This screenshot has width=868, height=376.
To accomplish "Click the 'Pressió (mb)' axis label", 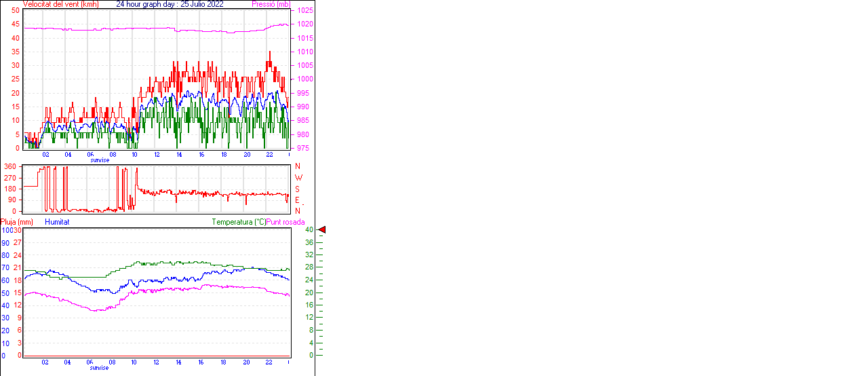I will (271, 4).
